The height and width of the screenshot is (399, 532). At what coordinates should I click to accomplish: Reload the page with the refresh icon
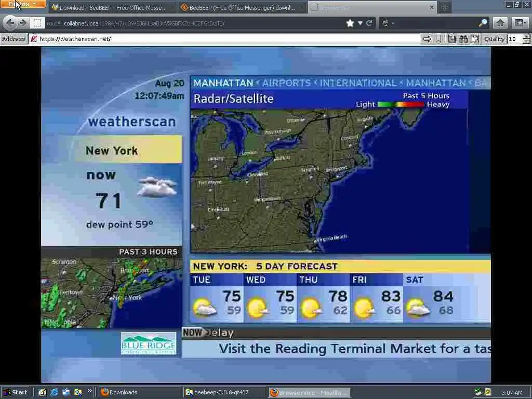pyautogui.click(x=369, y=23)
